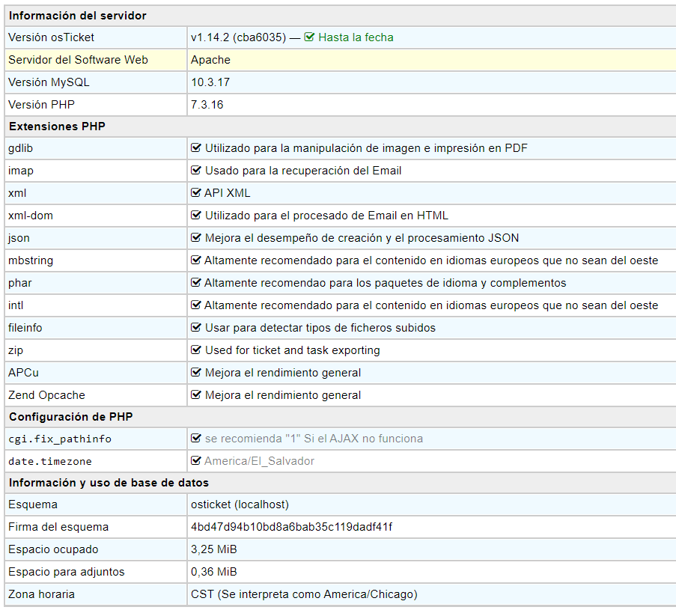
Task: Click the Espacio para adjuntos label
Action: (67, 572)
